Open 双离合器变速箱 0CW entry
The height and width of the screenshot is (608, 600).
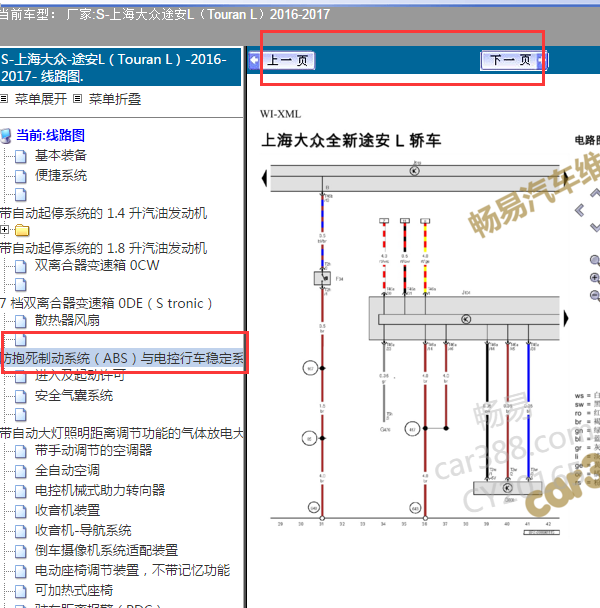(97, 265)
